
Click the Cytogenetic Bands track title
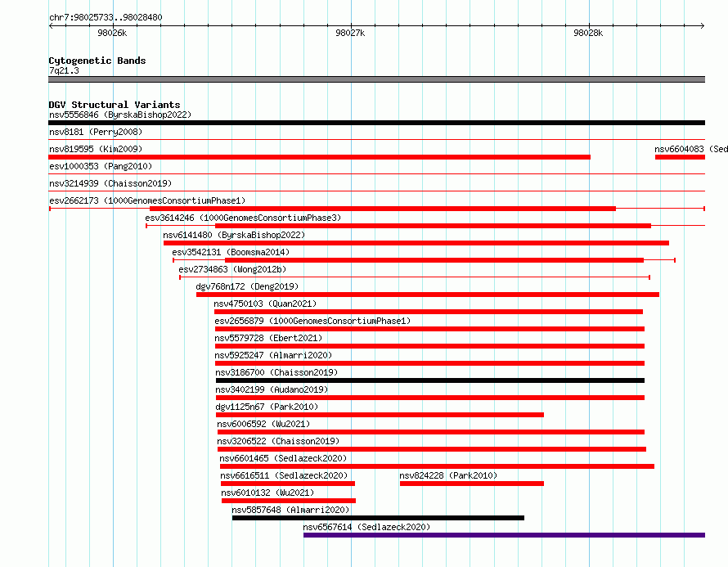[97, 61]
